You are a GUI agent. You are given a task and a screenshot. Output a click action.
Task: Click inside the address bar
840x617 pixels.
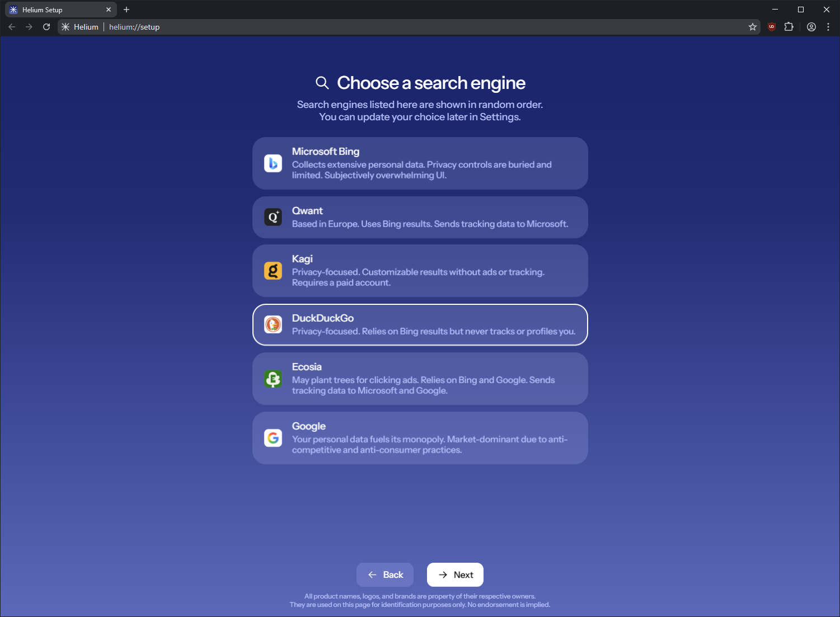click(x=392, y=26)
